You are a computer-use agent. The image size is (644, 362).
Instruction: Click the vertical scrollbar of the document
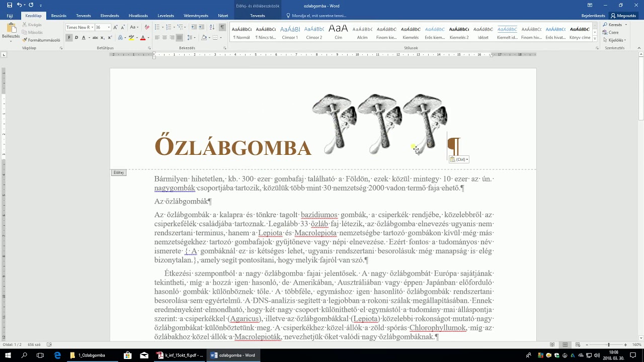click(x=640, y=196)
